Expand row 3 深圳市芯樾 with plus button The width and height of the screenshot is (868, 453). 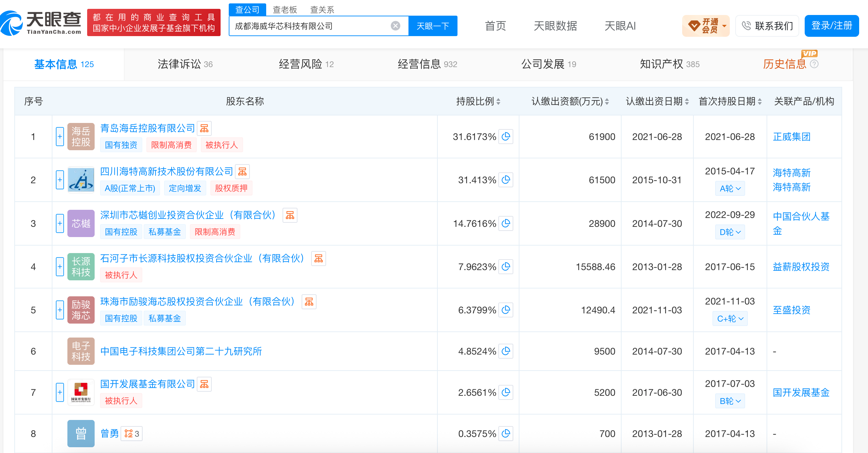[x=60, y=223]
